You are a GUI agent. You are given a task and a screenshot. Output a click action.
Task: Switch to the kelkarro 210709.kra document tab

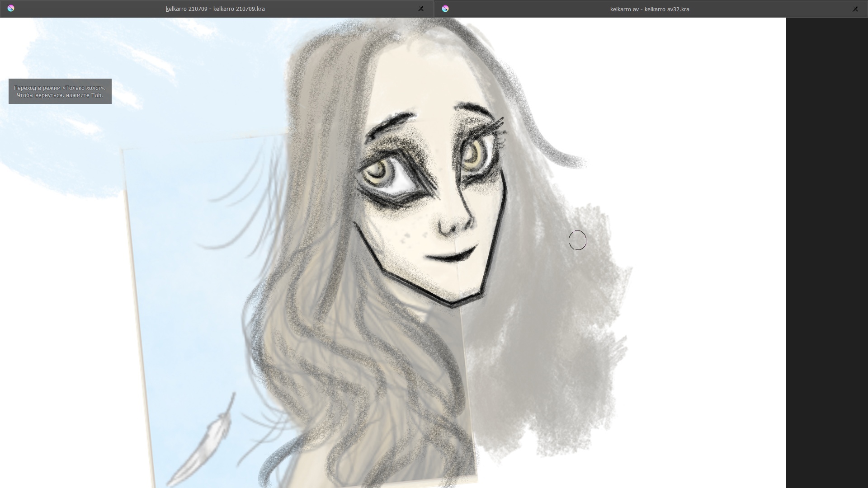(x=215, y=9)
